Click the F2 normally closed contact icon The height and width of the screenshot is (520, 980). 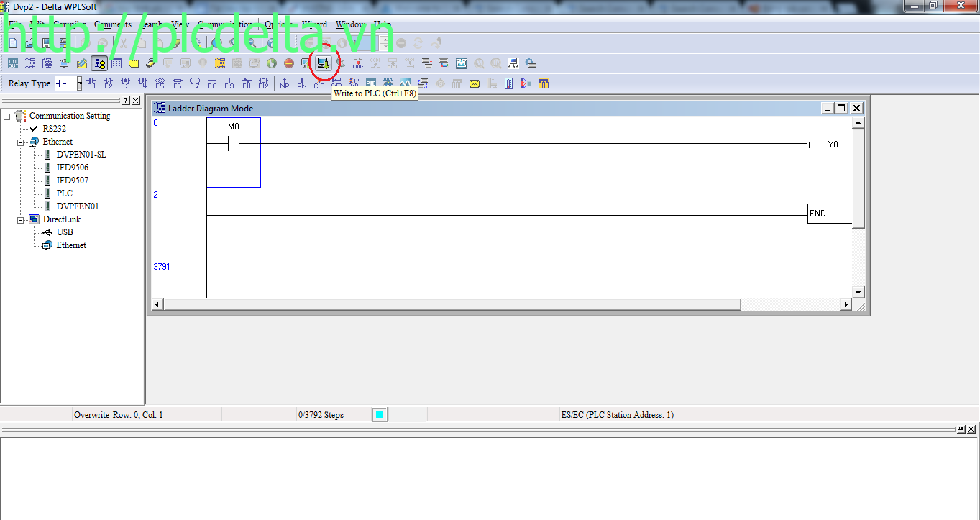(x=109, y=83)
